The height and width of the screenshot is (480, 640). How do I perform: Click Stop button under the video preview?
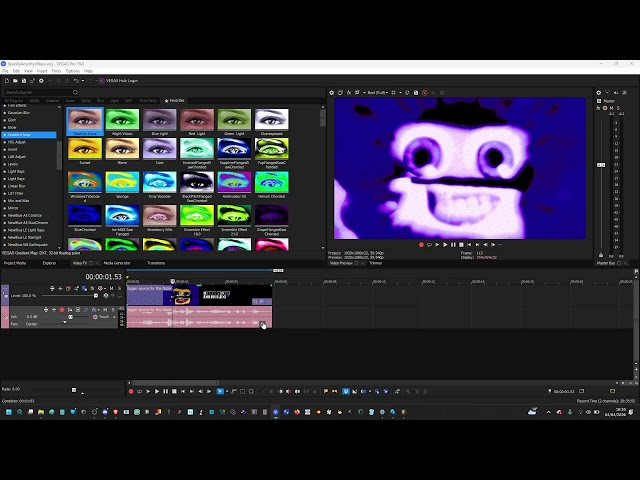[x=461, y=245]
